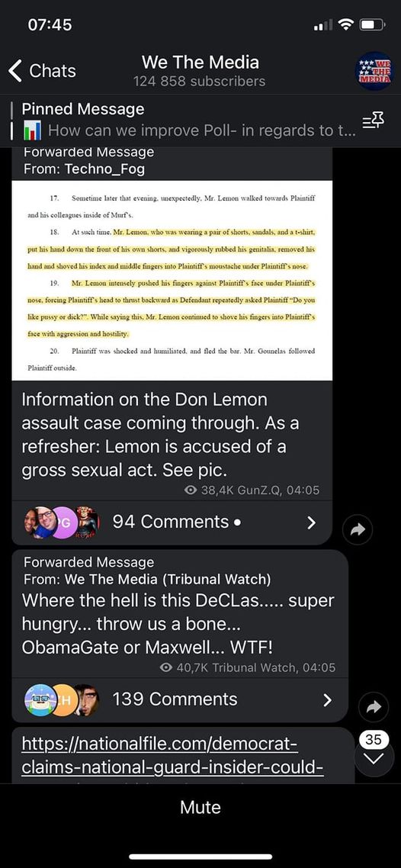401x868 pixels.
Task: Tap the poll chart icon in pinned message
Action: 32,131
